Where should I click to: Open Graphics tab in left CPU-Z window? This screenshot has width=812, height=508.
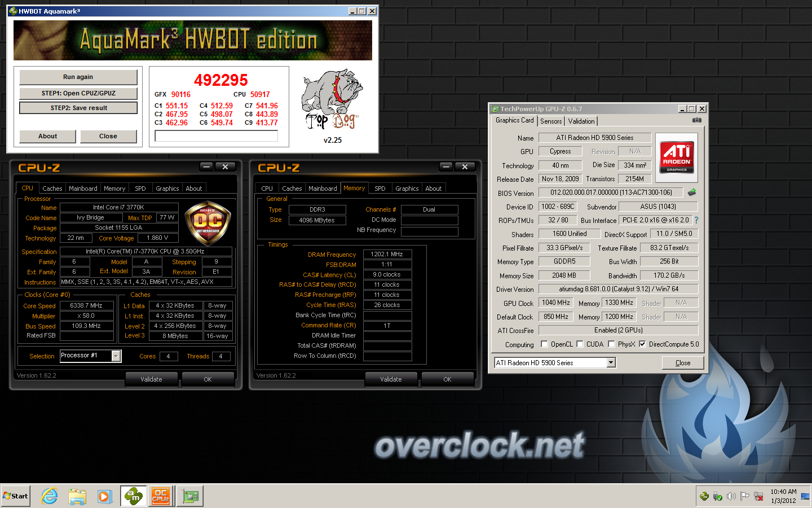click(167, 189)
